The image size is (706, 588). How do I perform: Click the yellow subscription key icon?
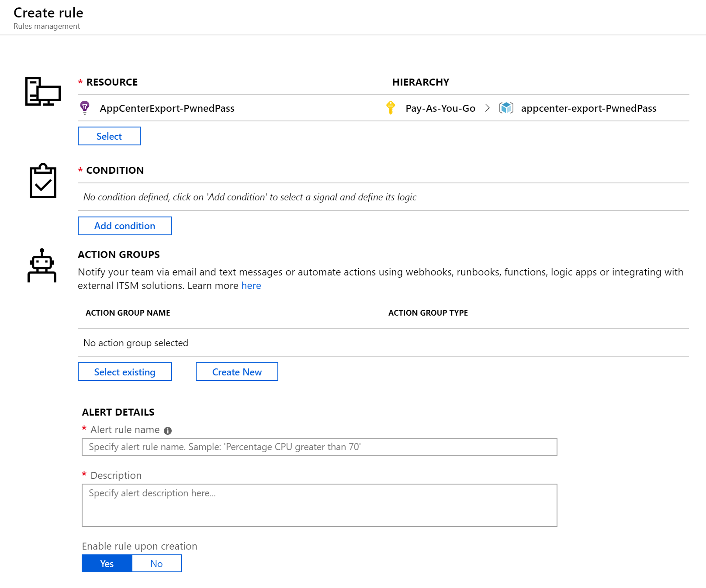[x=391, y=108]
